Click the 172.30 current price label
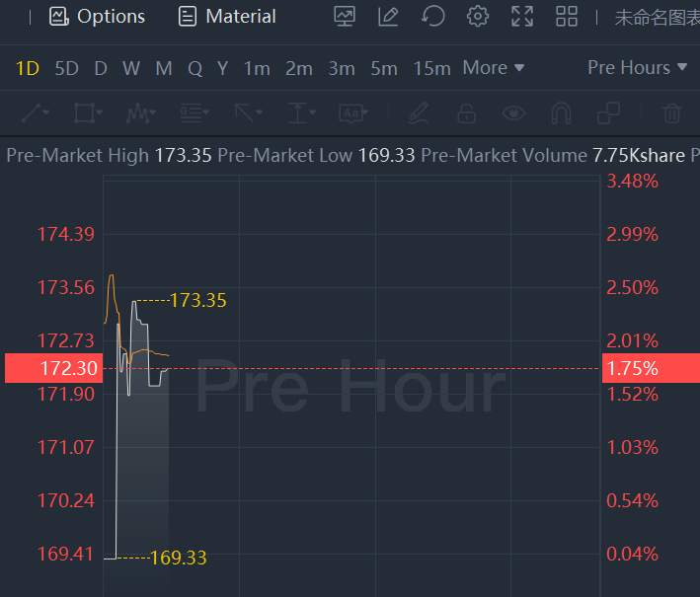The width and height of the screenshot is (700, 597). pos(53,368)
